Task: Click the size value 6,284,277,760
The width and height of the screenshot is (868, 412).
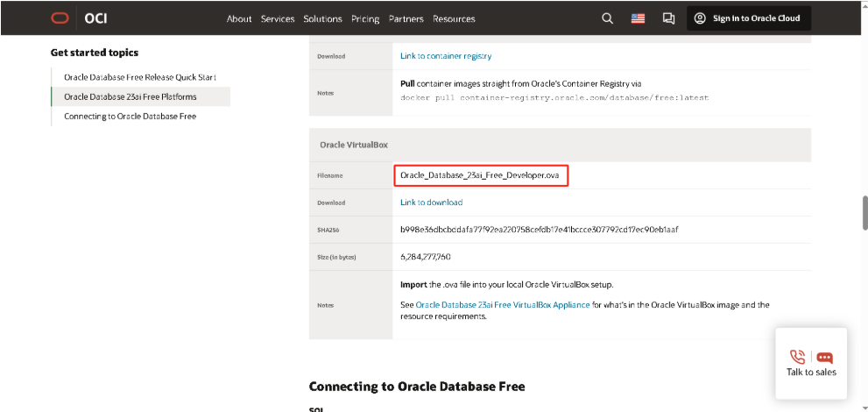Action: 425,257
